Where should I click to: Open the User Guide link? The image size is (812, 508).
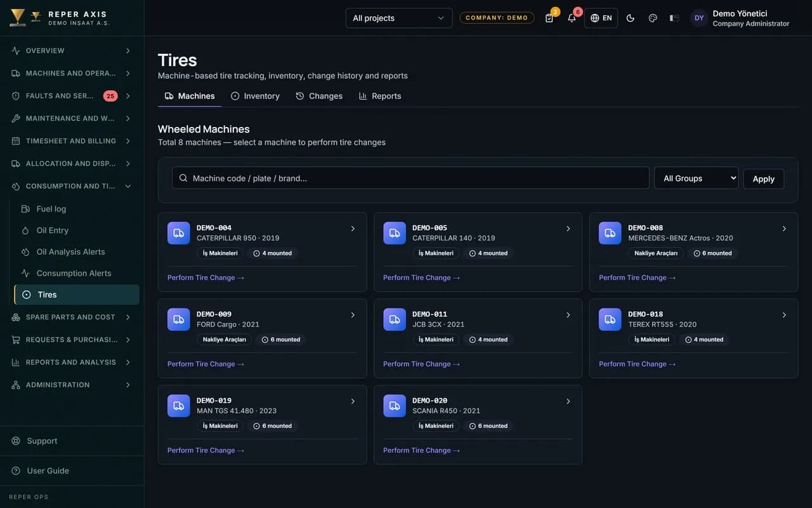click(x=72, y=471)
